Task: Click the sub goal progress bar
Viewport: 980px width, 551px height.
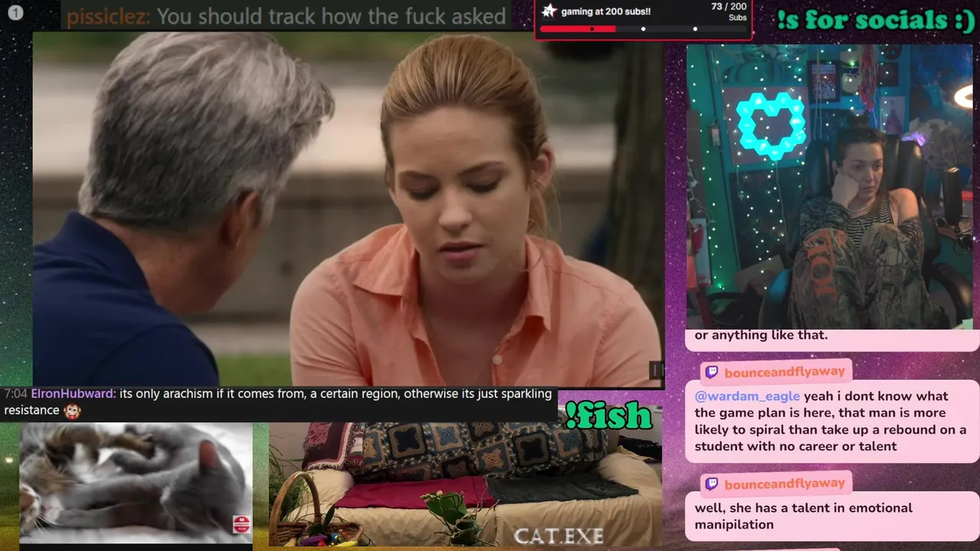Action: [x=642, y=29]
